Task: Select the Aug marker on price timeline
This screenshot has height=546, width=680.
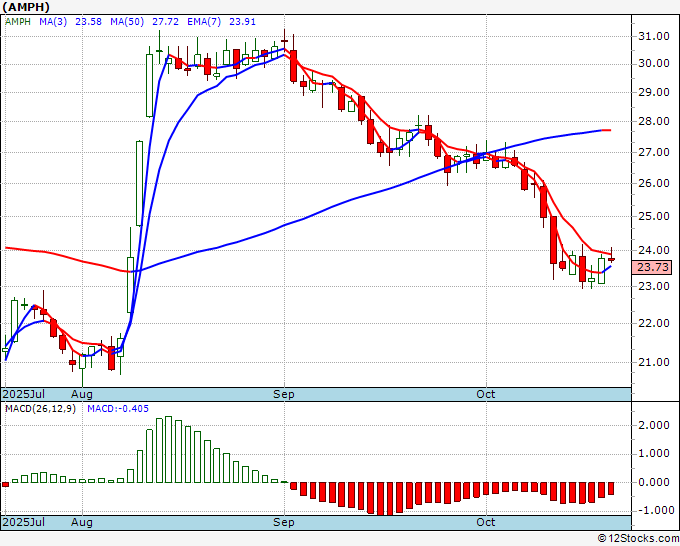Action: coord(82,394)
